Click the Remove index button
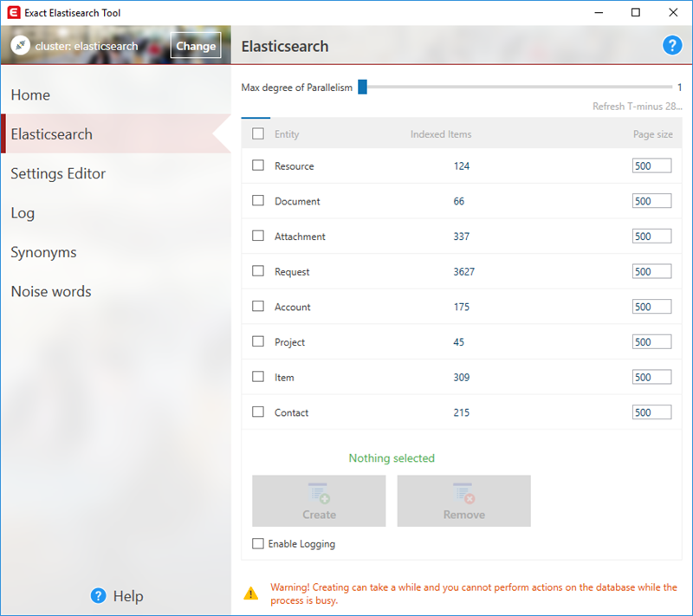Viewport: 693px width, 616px height. (x=463, y=501)
